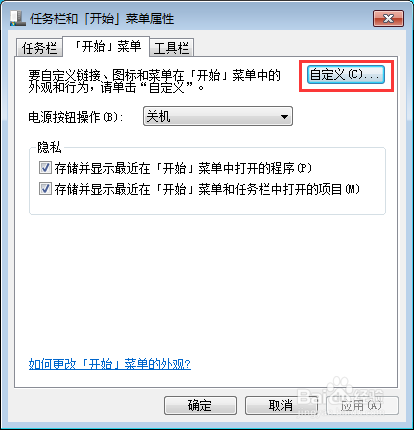
Task: Click the 自定义(C)... button
Action: click(x=346, y=74)
